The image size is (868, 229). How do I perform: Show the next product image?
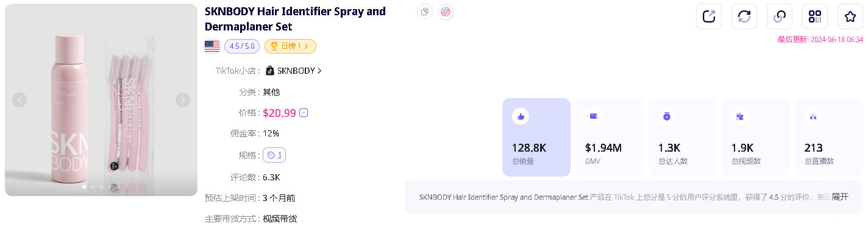point(183,100)
